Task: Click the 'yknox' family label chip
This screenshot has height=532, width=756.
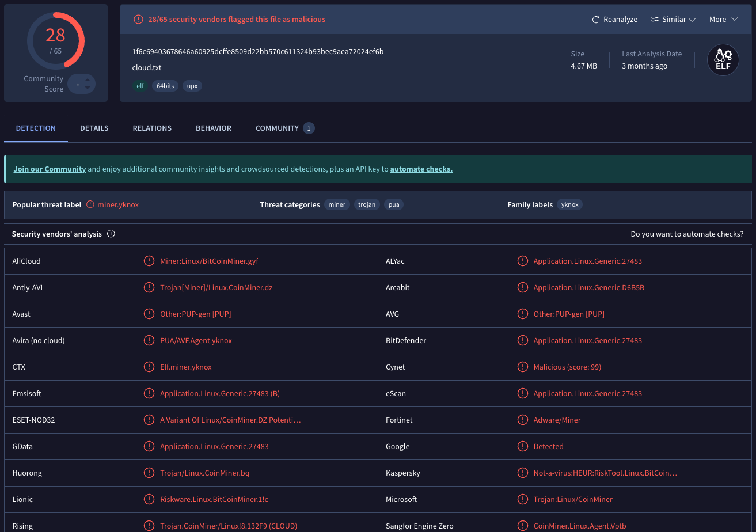Action: click(x=569, y=204)
